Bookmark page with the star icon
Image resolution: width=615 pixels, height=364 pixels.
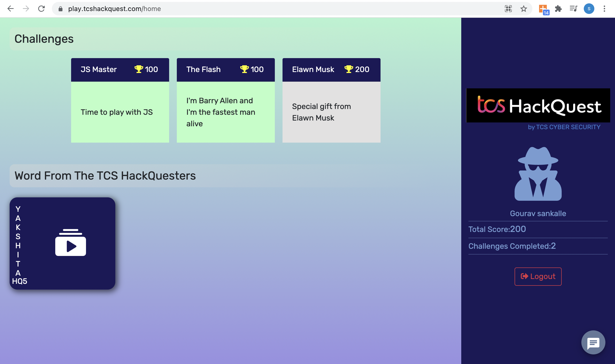point(523,9)
